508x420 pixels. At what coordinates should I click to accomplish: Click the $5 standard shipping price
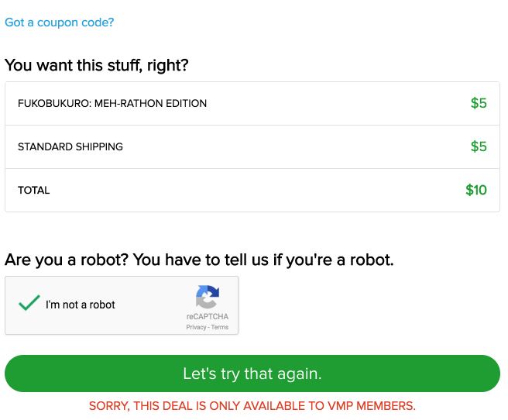click(x=479, y=146)
